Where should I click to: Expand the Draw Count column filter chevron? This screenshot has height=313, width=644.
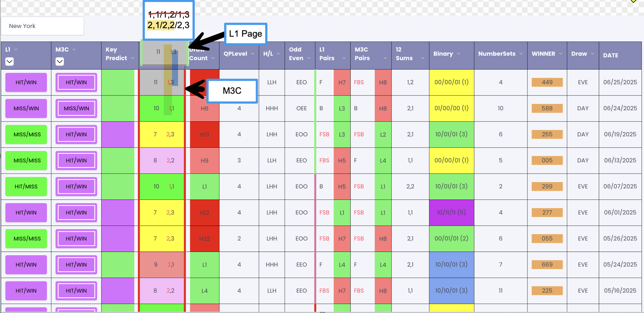213,58
